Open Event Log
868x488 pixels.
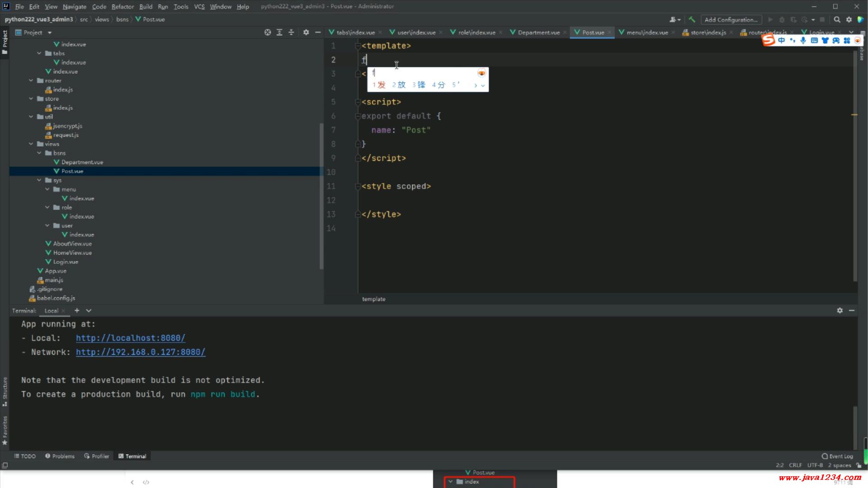coord(837,456)
